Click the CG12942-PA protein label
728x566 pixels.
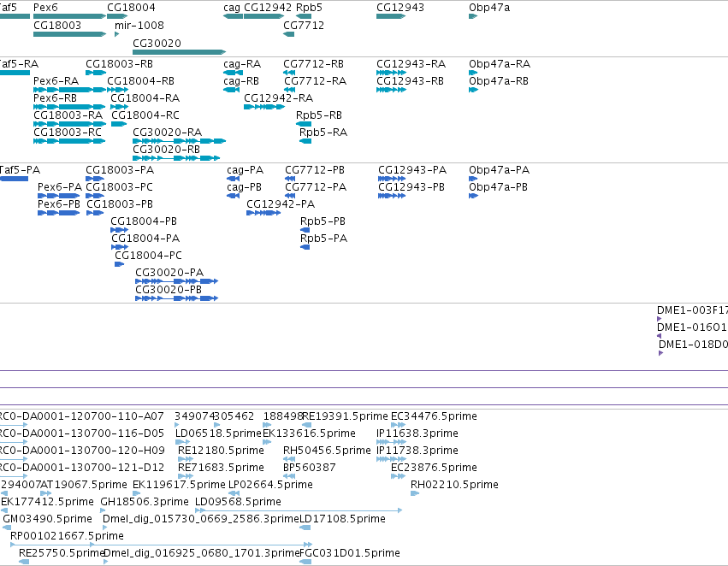coord(281,204)
